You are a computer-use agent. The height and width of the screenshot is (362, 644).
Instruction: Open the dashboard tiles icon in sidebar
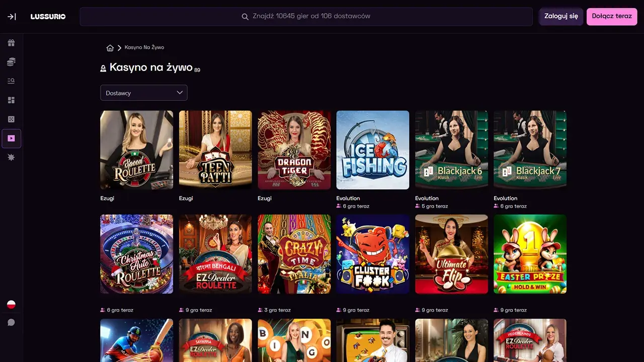coord(11,100)
